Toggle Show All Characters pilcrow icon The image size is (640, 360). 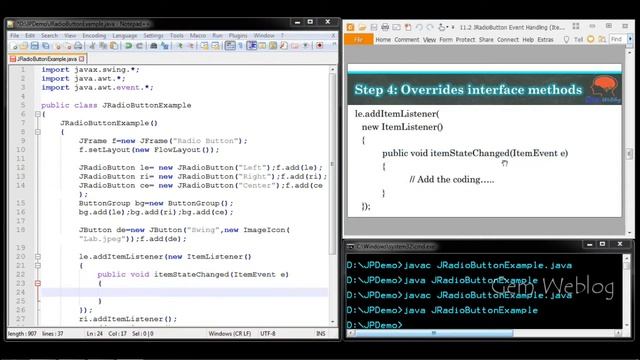point(240,46)
